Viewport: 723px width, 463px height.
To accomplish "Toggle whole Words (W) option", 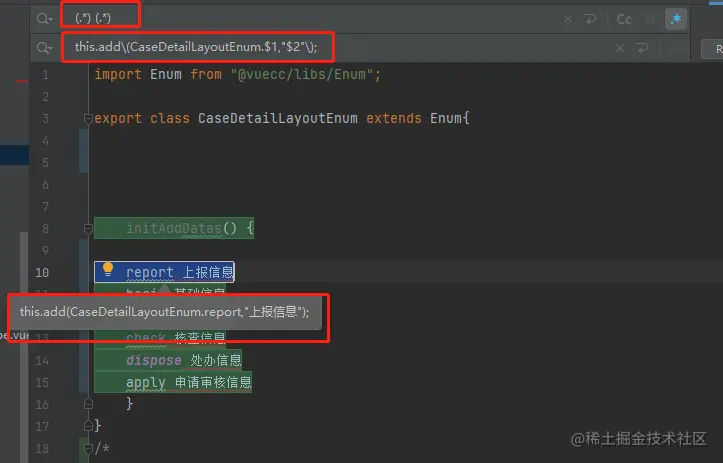I will pyautogui.click(x=650, y=19).
